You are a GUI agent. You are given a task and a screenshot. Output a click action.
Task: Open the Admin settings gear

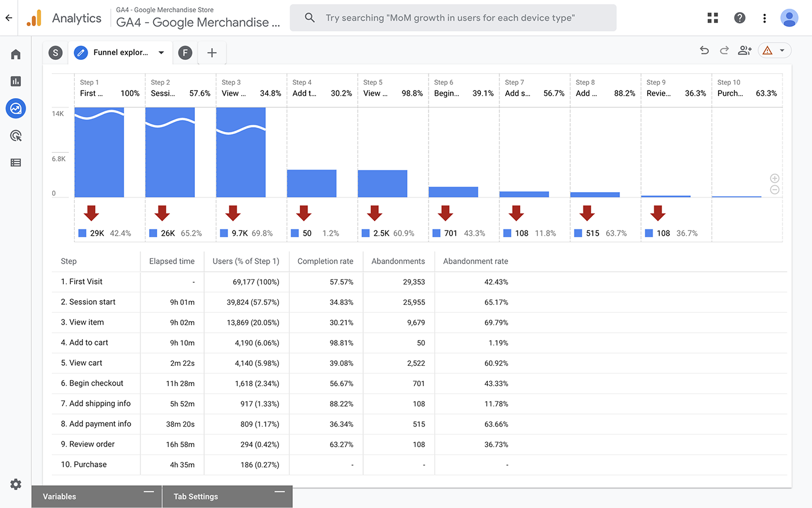(x=16, y=484)
